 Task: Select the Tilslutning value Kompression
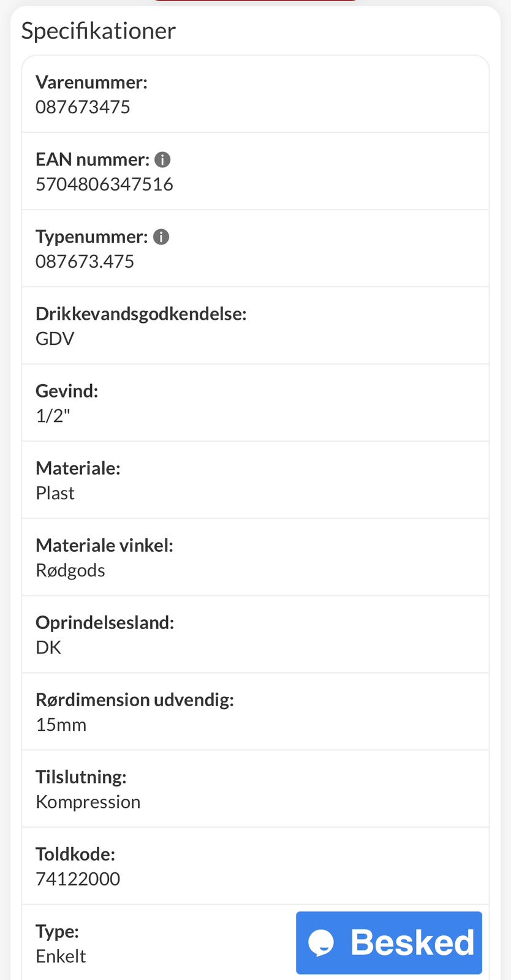click(x=88, y=801)
